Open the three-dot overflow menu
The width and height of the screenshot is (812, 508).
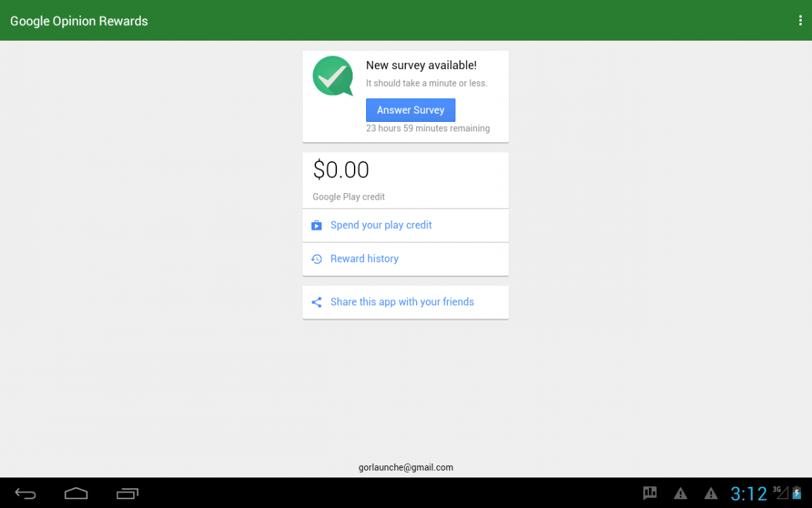(x=800, y=20)
